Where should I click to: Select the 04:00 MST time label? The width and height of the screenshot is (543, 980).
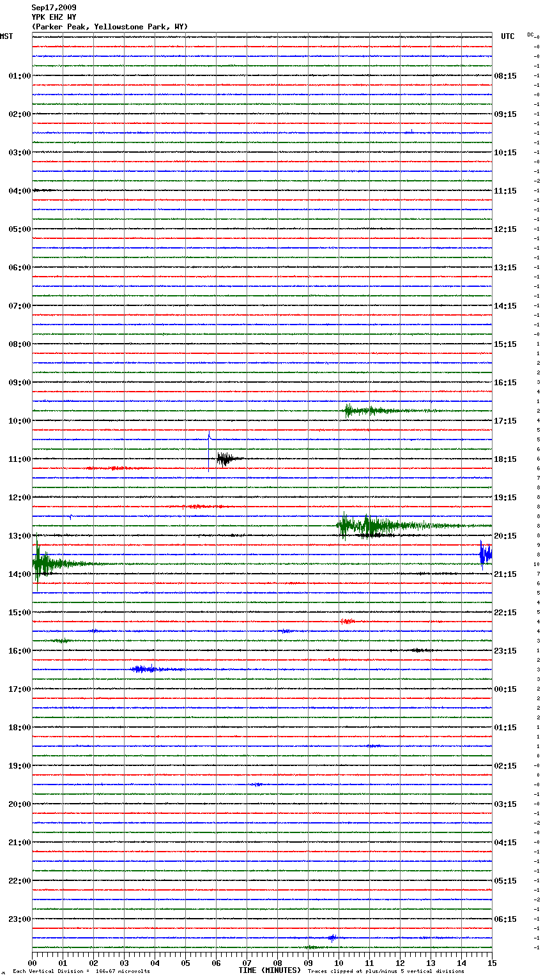point(20,191)
